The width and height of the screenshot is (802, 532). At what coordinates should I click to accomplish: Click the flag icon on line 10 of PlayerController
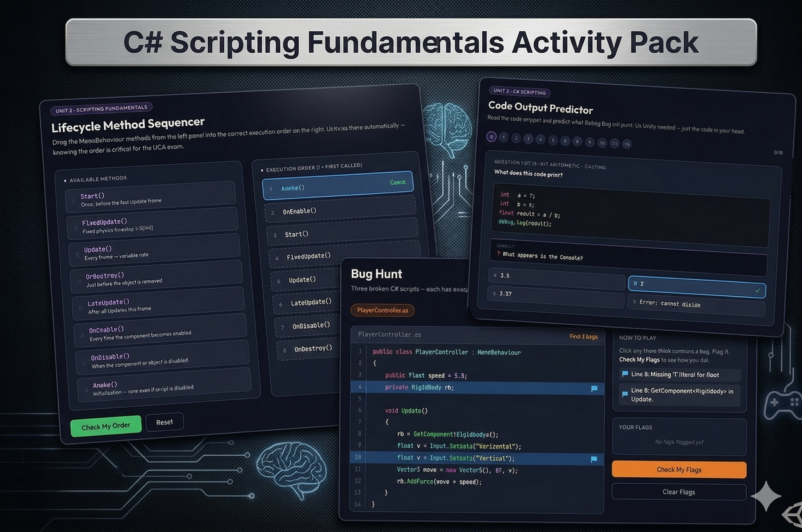[x=594, y=458]
